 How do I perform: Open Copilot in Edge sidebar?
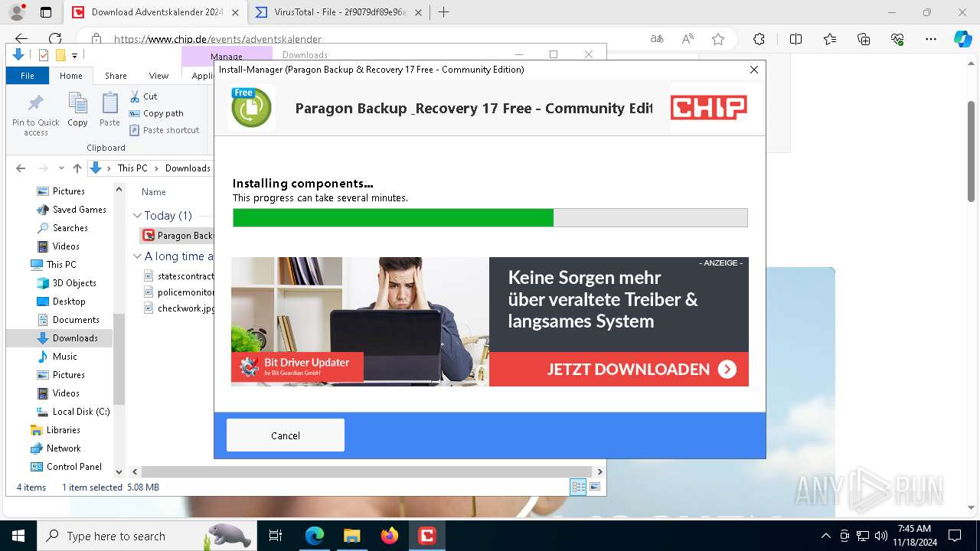(962, 39)
